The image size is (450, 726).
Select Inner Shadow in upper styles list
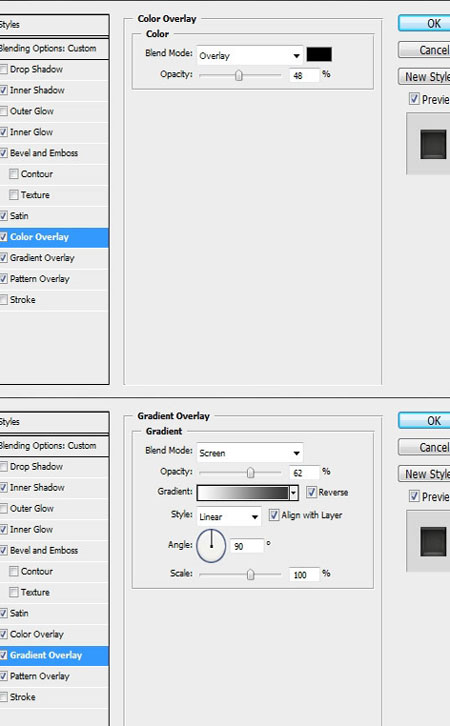click(x=37, y=90)
